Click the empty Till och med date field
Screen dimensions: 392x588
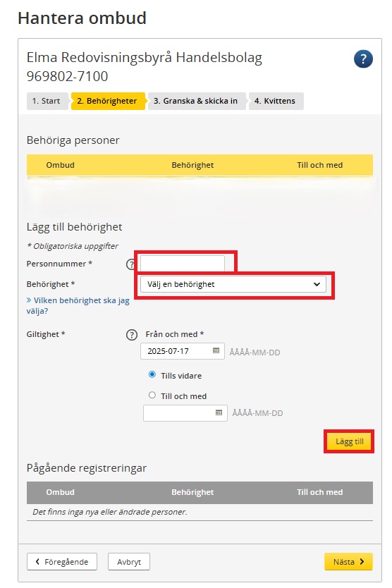coord(185,413)
